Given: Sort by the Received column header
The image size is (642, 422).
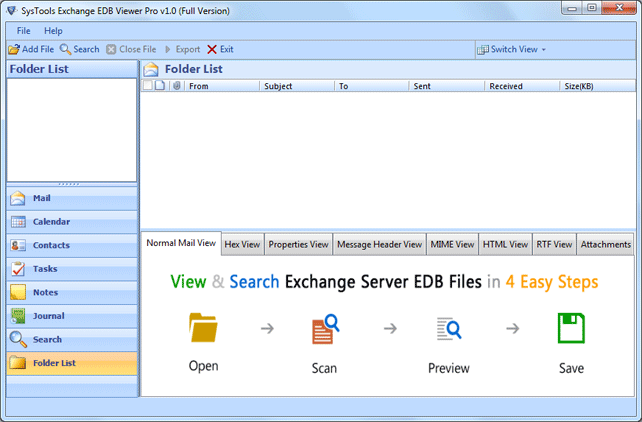Looking at the screenshot, I should 522,86.
